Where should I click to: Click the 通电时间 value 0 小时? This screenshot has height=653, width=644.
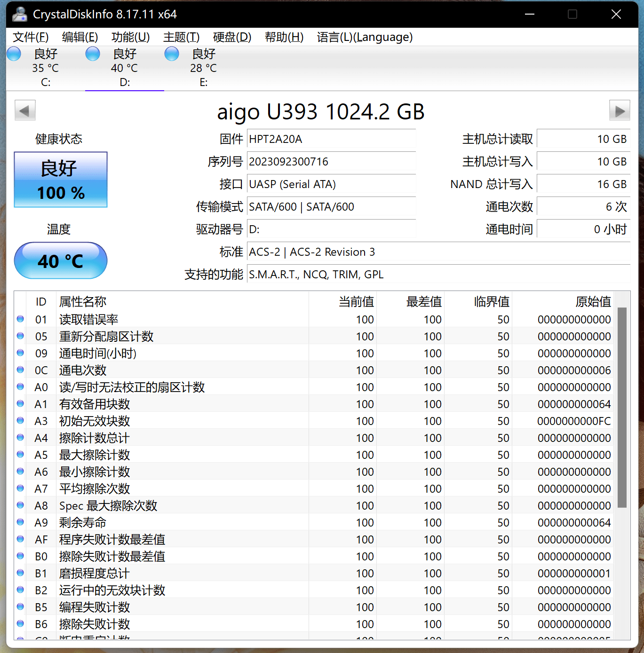coord(583,229)
